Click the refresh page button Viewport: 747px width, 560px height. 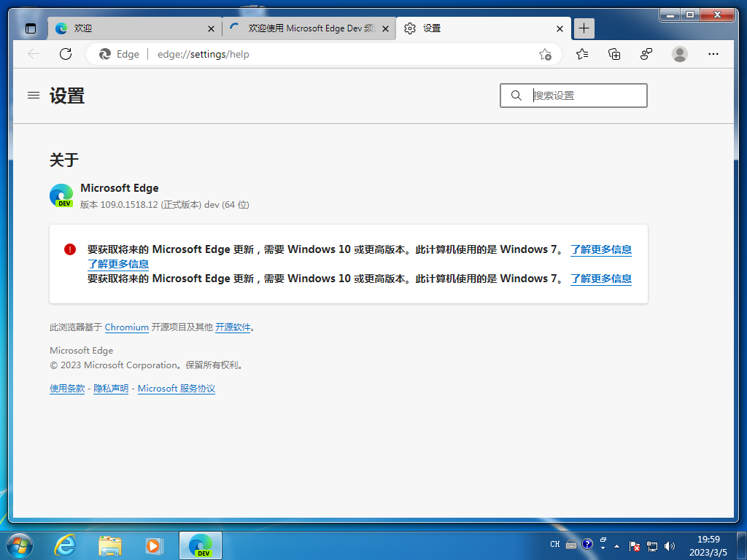[x=66, y=54]
